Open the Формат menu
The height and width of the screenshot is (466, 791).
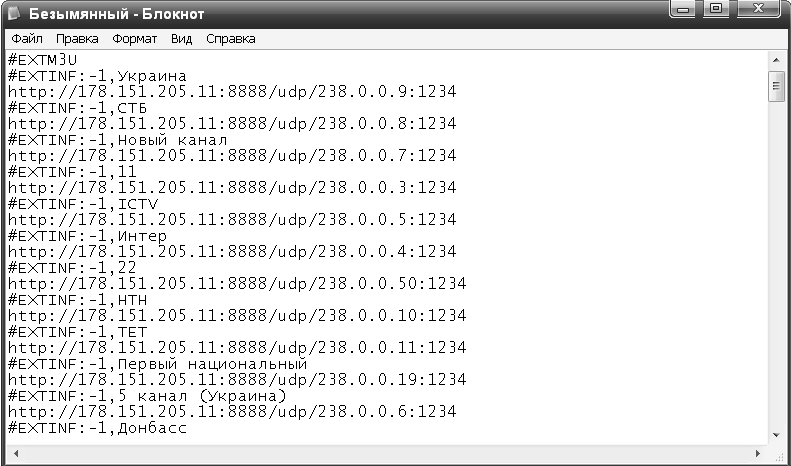134,39
